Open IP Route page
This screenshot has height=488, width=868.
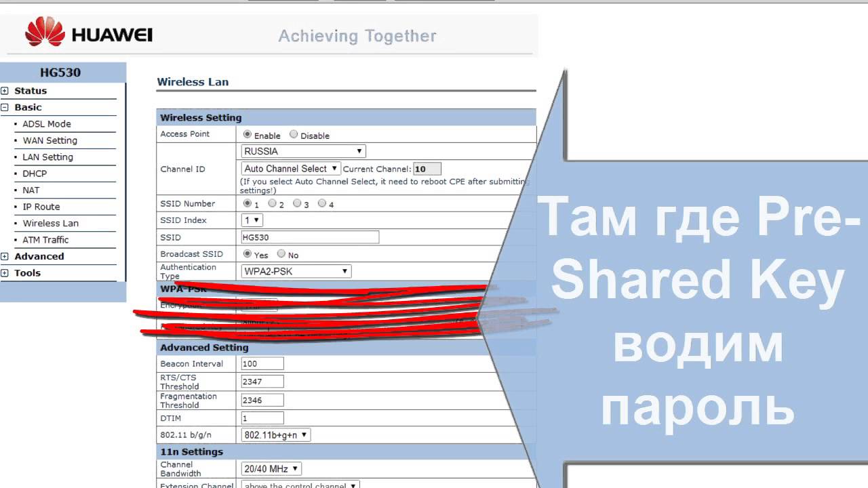(x=41, y=207)
